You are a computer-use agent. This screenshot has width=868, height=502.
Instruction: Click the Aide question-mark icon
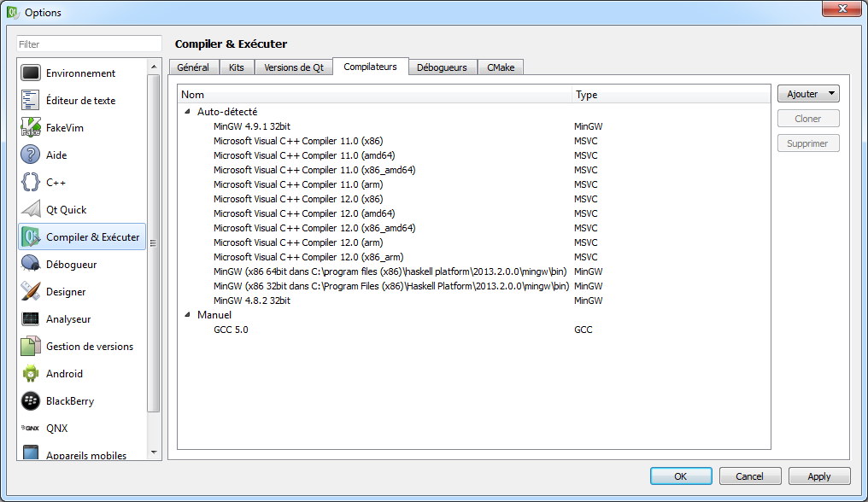(x=31, y=155)
